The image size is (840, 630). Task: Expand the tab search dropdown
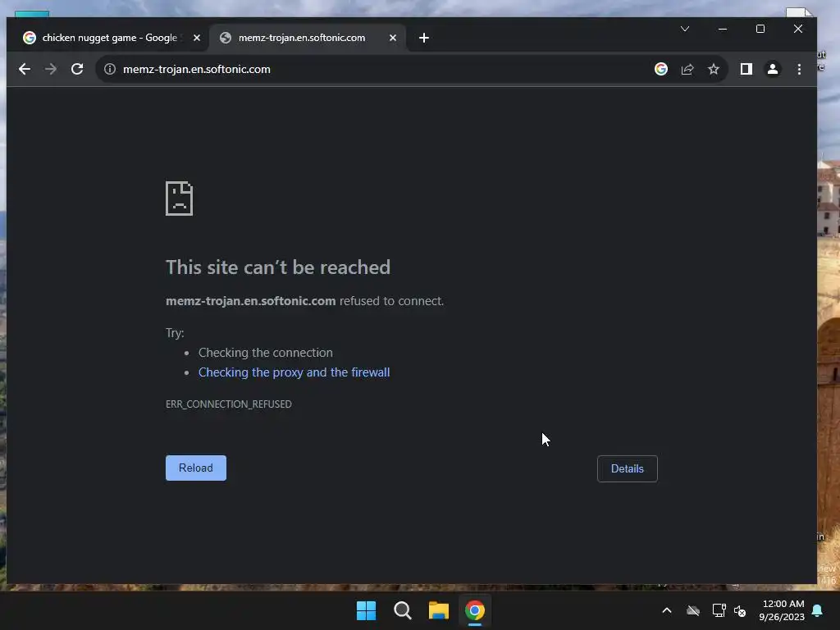685,29
